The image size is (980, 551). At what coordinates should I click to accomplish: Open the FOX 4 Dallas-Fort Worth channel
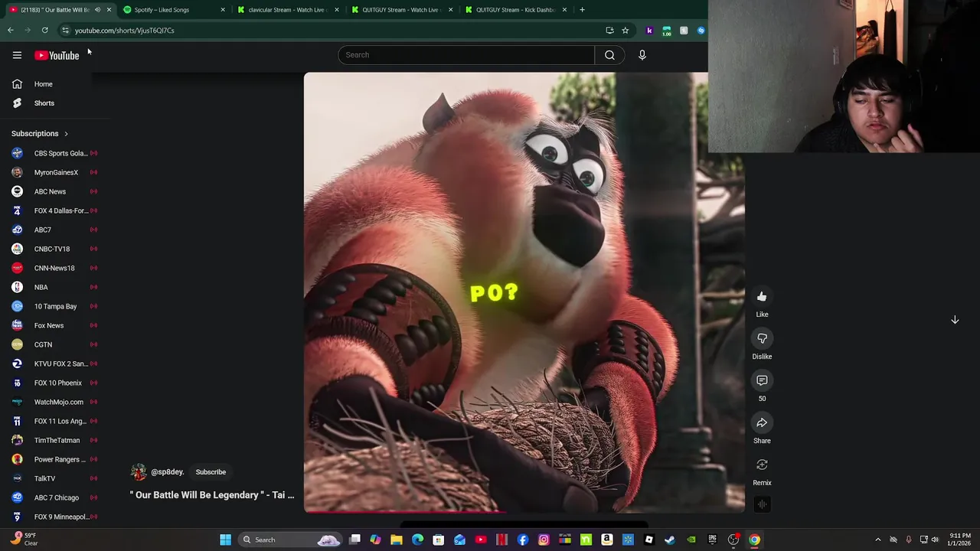(54, 210)
